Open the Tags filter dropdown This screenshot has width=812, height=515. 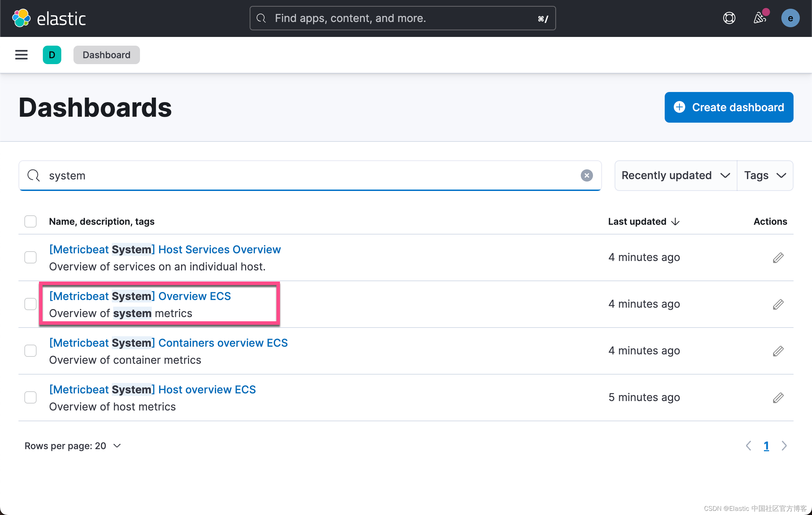(x=765, y=175)
